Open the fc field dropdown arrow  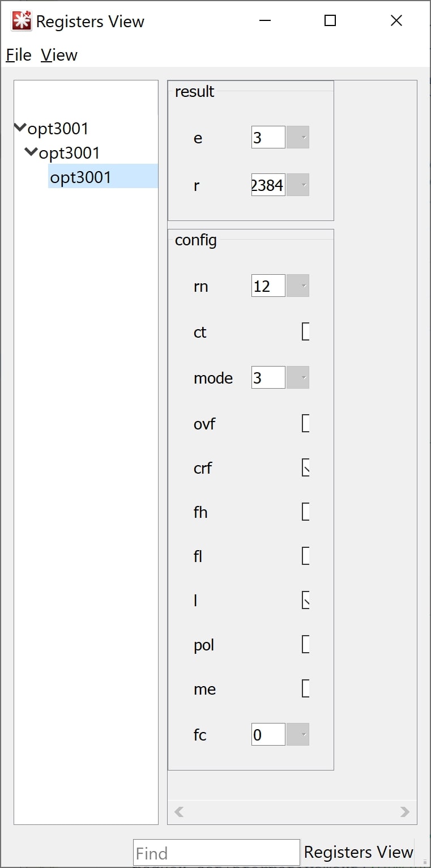[298, 735]
